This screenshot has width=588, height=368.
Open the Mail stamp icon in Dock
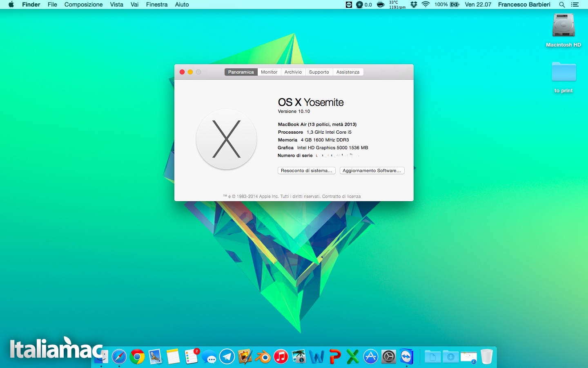[x=155, y=357]
